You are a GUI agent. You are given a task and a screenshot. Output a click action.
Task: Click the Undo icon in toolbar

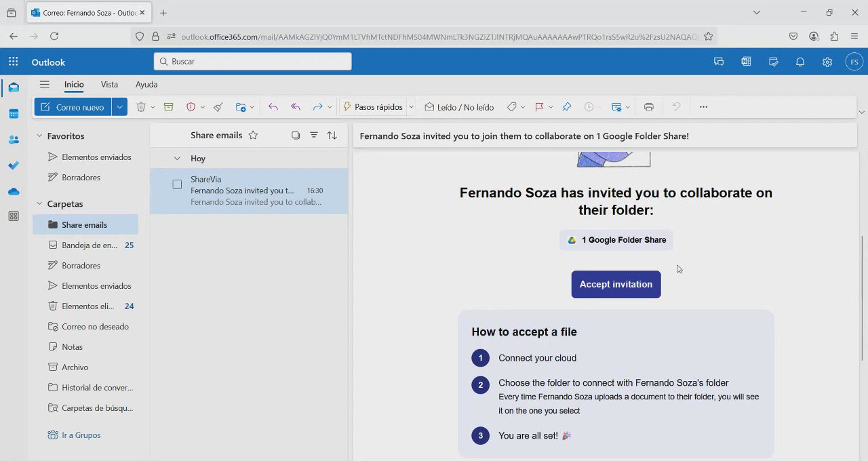pos(676,107)
